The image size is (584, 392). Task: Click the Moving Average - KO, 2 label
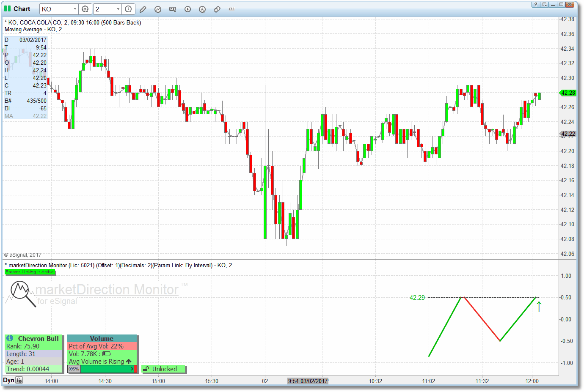coord(33,29)
